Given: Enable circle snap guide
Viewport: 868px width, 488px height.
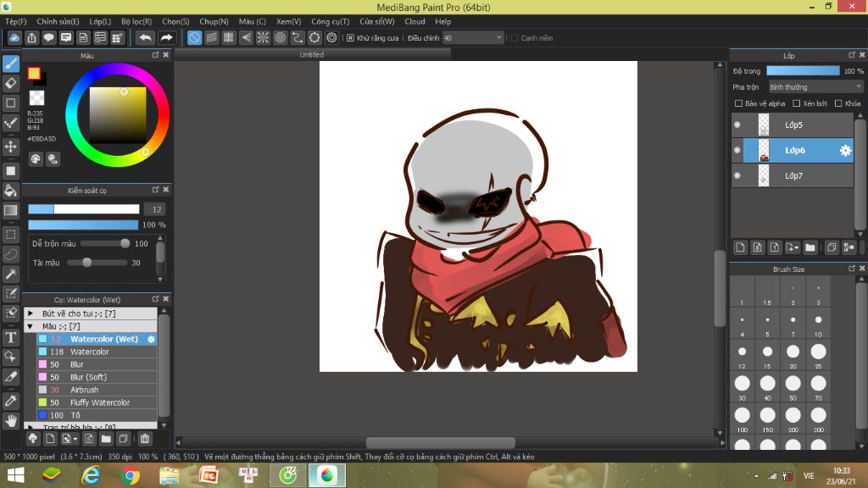Looking at the screenshot, I should tap(280, 37).
